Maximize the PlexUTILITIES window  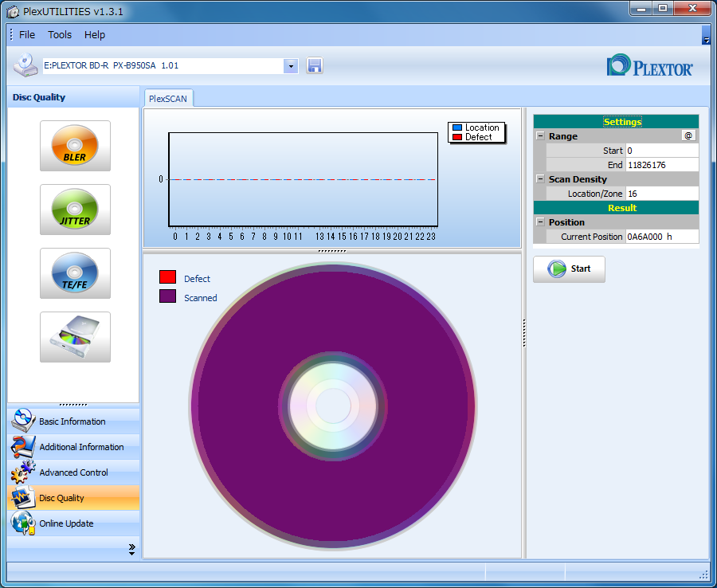[663, 9]
